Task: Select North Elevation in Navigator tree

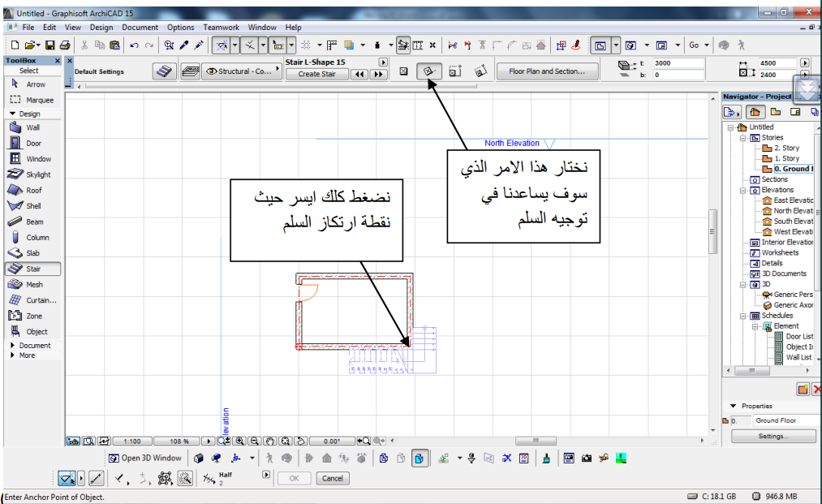Action: [x=793, y=211]
